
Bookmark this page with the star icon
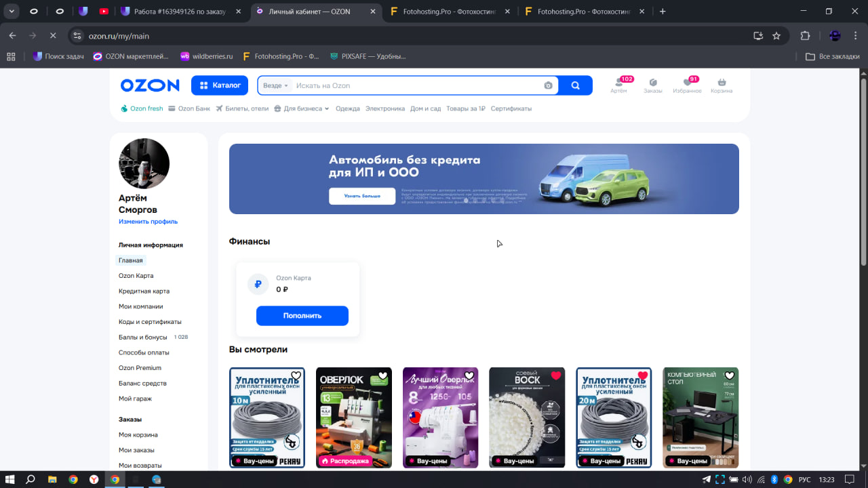pyautogui.click(x=776, y=36)
